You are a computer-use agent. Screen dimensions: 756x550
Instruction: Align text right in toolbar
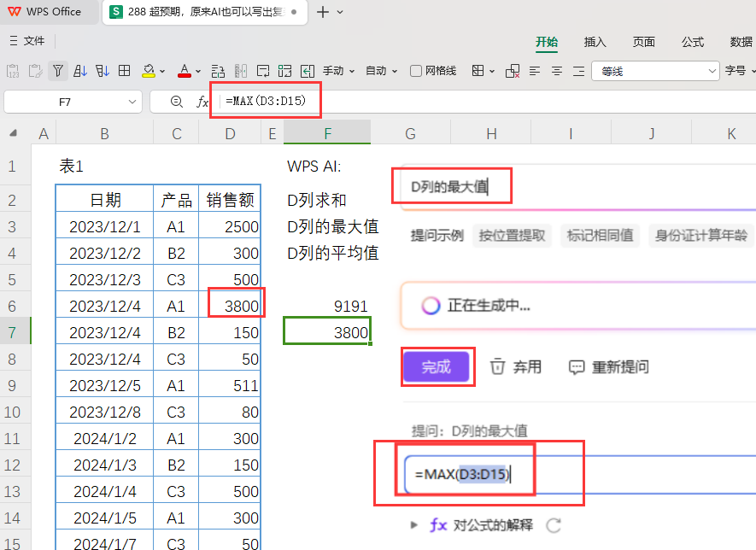click(x=578, y=72)
